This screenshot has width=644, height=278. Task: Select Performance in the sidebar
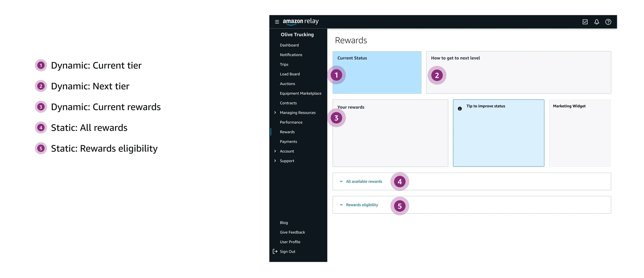click(291, 122)
